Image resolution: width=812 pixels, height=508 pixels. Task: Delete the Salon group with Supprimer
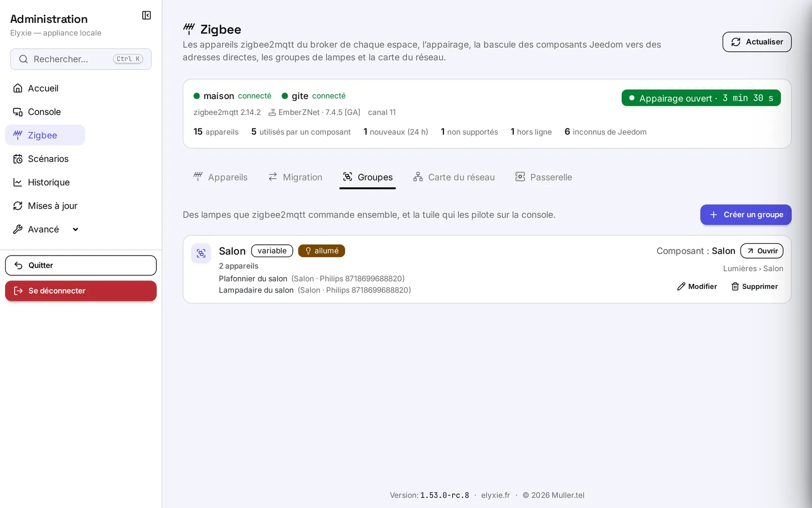[754, 287]
